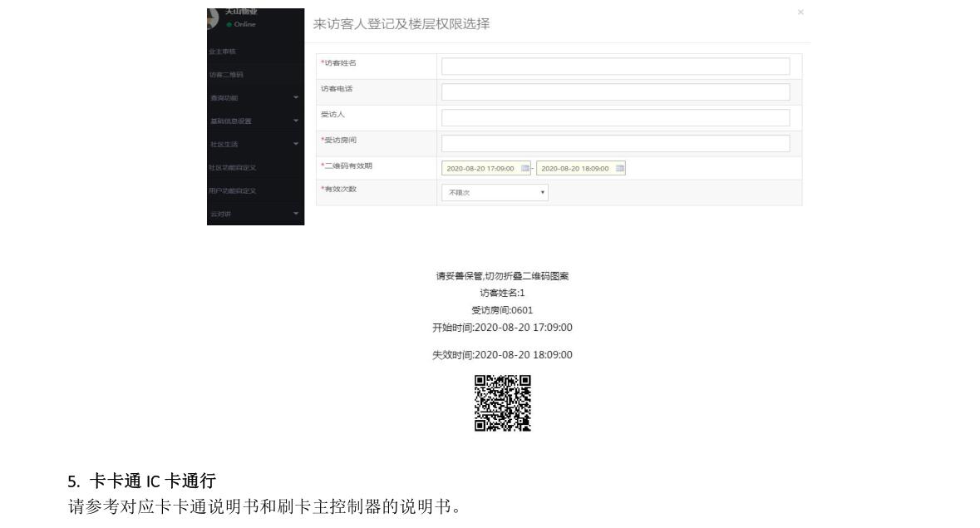Click the heading 5. 卡卡通 IC 卡通行
980x528 pixels.
tap(142, 481)
